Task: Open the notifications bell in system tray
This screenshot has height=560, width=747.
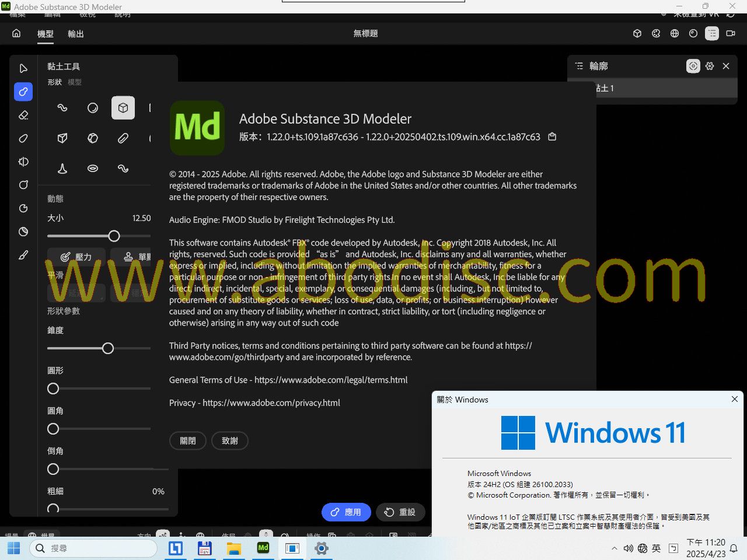Action: (x=734, y=548)
